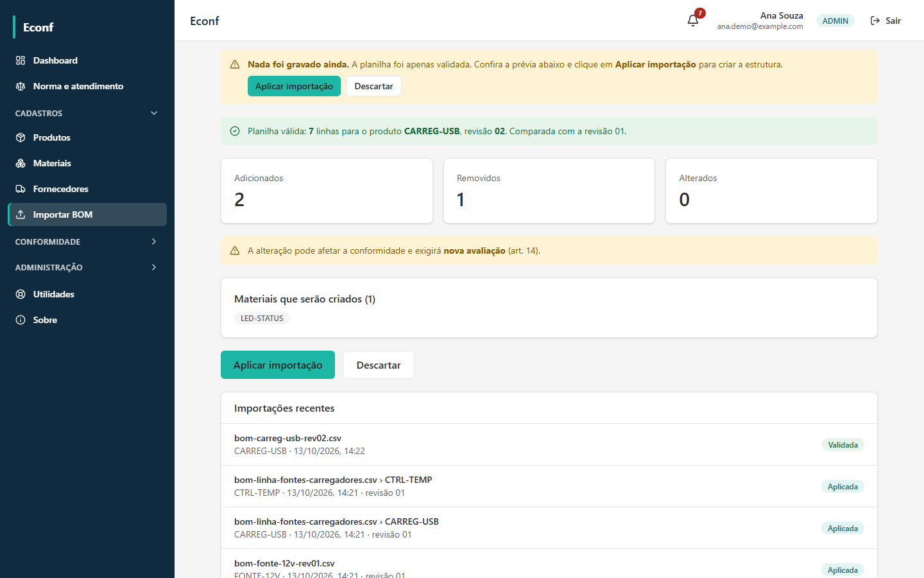Click the Validada status badge

843,444
